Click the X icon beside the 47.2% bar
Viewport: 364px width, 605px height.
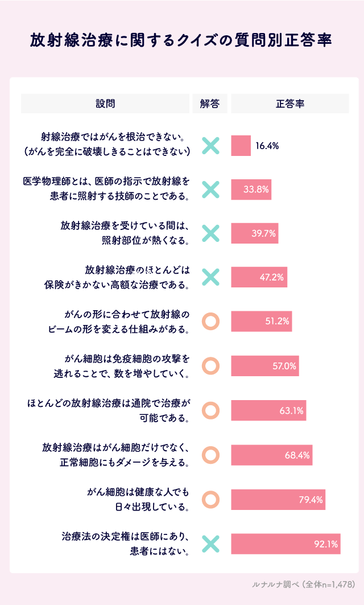tap(210, 277)
